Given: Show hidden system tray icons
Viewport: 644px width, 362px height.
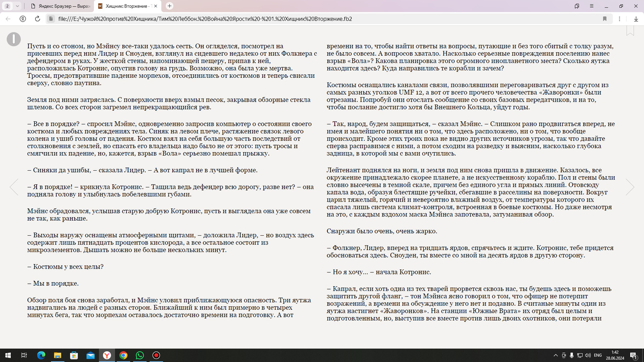Looking at the screenshot, I should pyautogui.click(x=555, y=355).
